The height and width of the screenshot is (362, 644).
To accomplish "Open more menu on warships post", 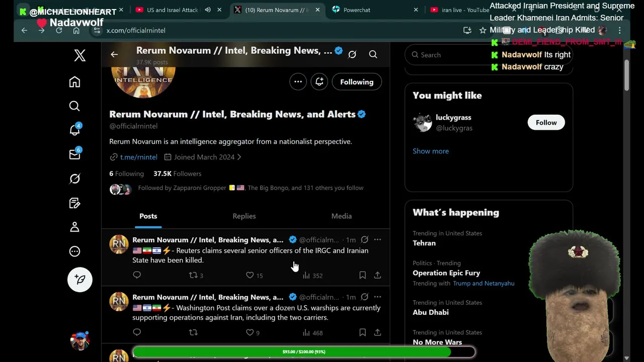I will [x=377, y=297].
